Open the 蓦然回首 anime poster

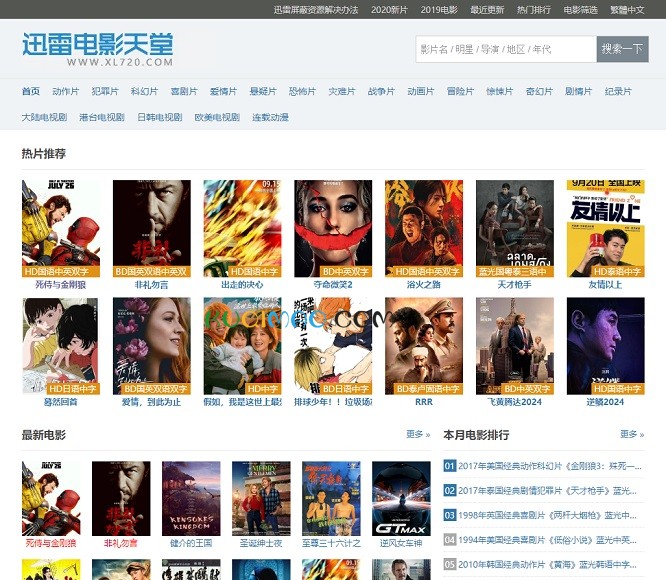click(61, 346)
